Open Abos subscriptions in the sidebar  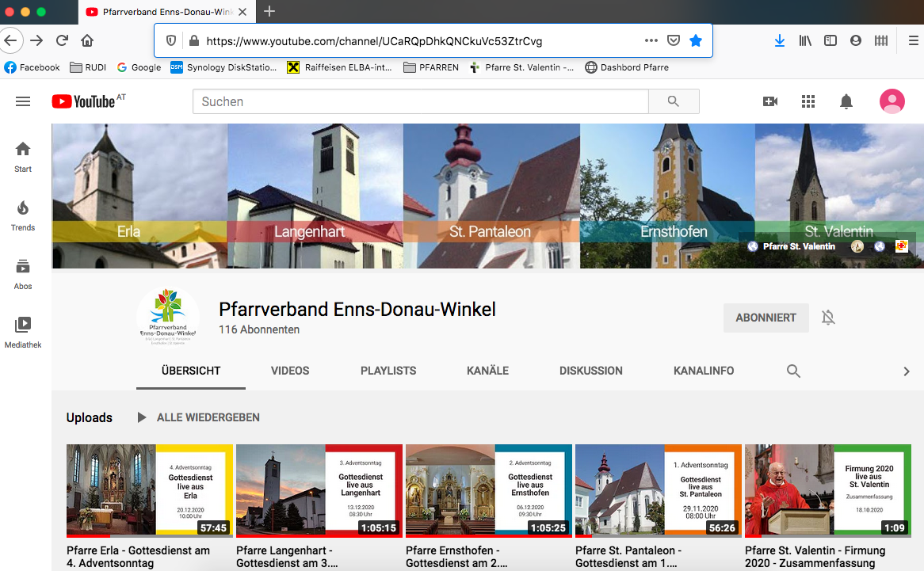click(x=23, y=274)
